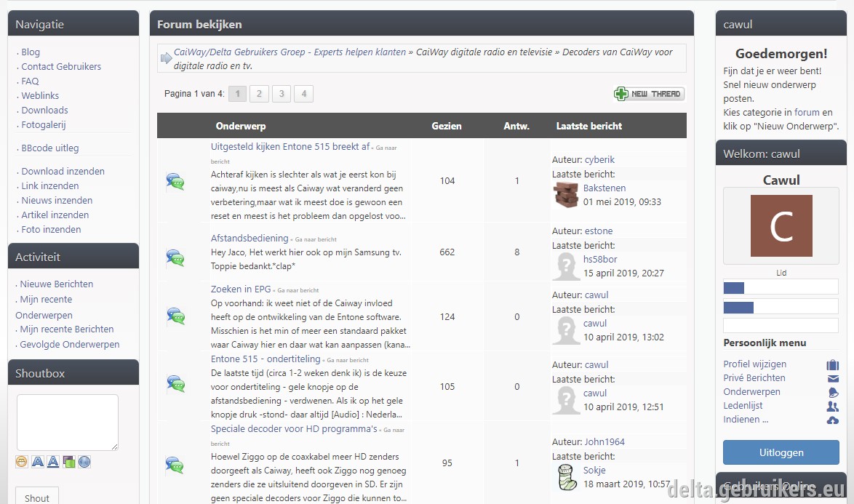Click the globe URL icon in the Shoutbox
The height and width of the screenshot is (504, 854).
click(x=84, y=462)
